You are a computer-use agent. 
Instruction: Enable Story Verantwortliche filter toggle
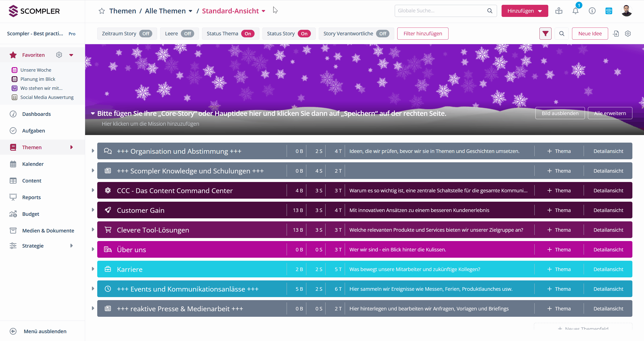pos(383,34)
